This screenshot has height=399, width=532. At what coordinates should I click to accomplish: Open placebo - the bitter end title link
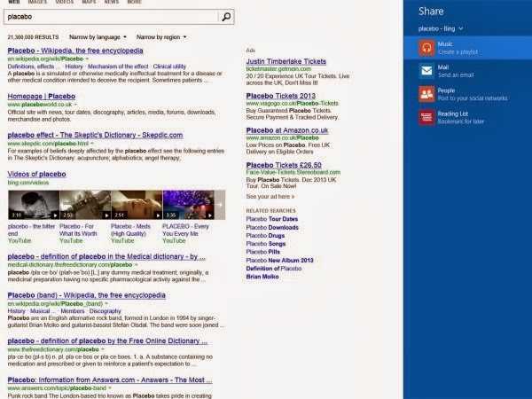[x=31, y=230]
